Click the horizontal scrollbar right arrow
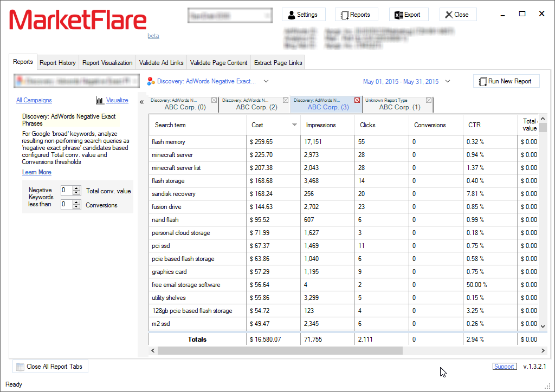This screenshot has height=392, width=555. [x=543, y=351]
